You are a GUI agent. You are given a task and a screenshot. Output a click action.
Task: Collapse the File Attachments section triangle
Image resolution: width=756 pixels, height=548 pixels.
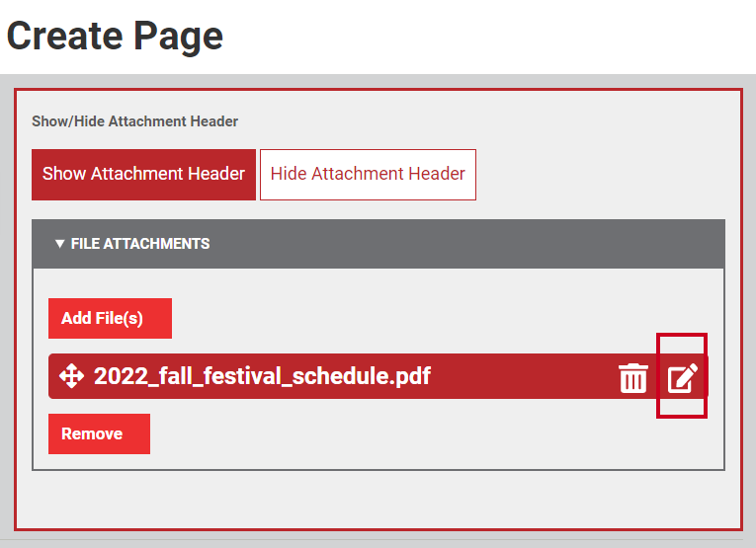pos(59,244)
